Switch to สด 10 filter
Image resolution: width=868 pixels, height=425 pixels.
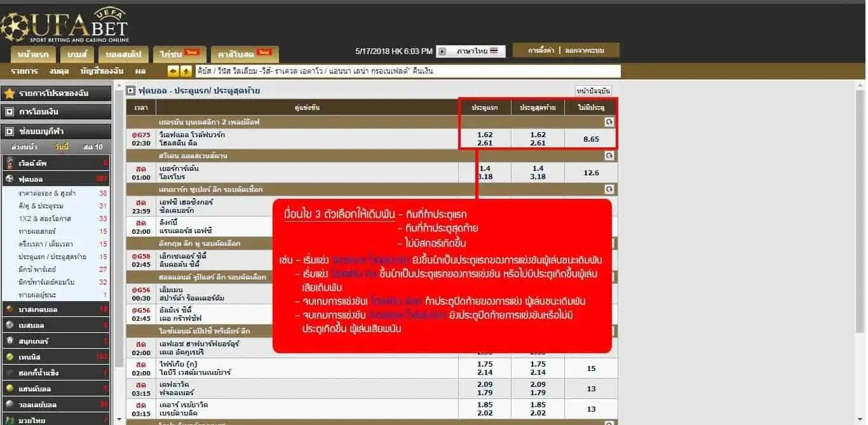(x=93, y=147)
